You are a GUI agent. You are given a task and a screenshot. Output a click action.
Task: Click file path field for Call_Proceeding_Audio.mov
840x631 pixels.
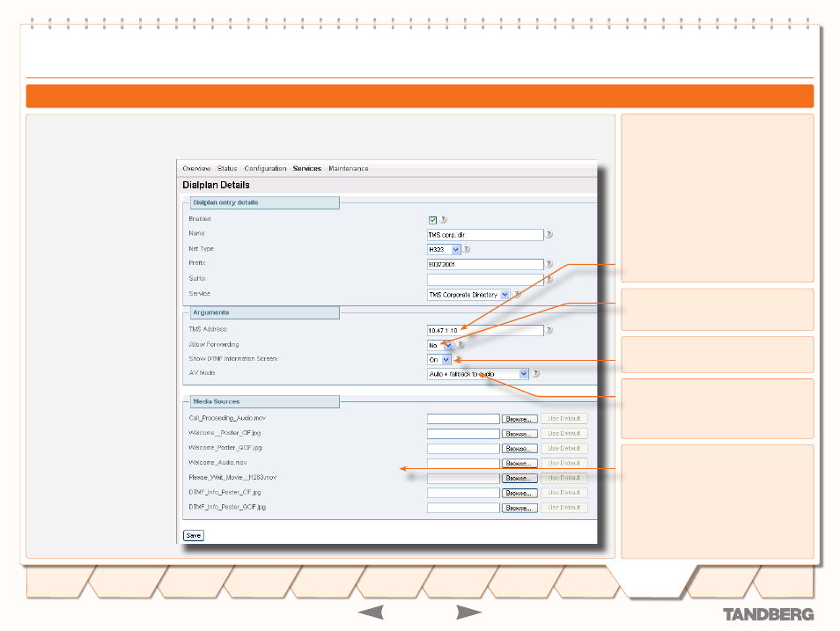point(463,419)
